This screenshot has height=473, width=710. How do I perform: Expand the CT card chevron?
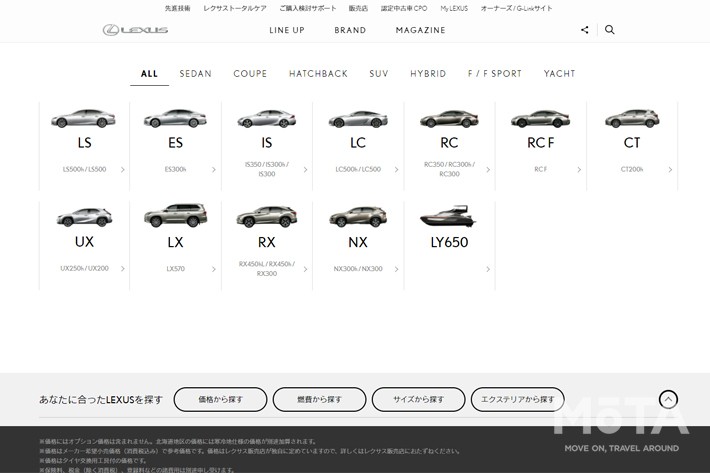pyautogui.click(x=670, y=170)
